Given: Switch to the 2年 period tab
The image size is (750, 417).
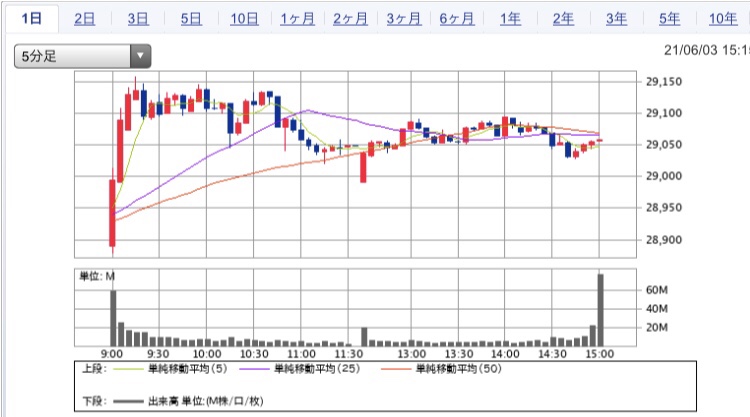Looking at the screenshot, I should point(563,19).
